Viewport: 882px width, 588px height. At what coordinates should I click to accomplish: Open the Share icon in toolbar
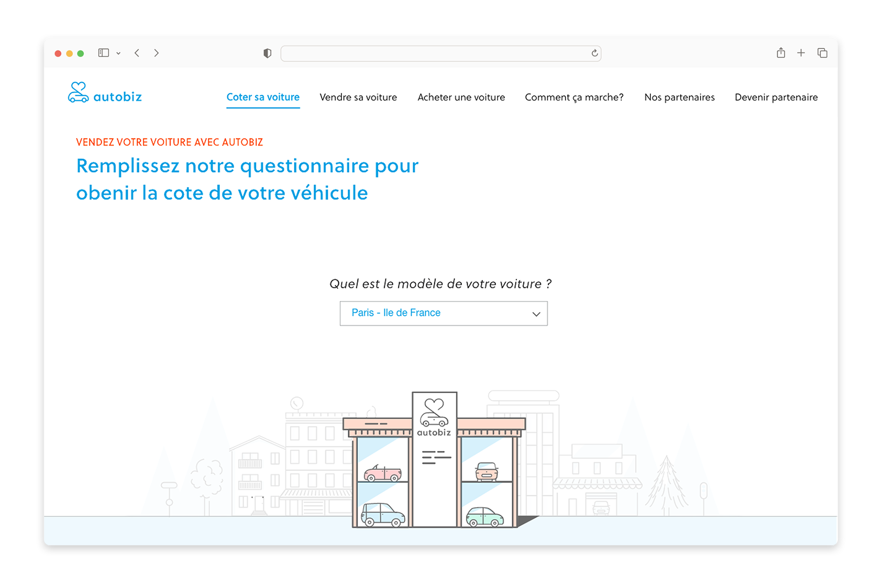[781, 53]
